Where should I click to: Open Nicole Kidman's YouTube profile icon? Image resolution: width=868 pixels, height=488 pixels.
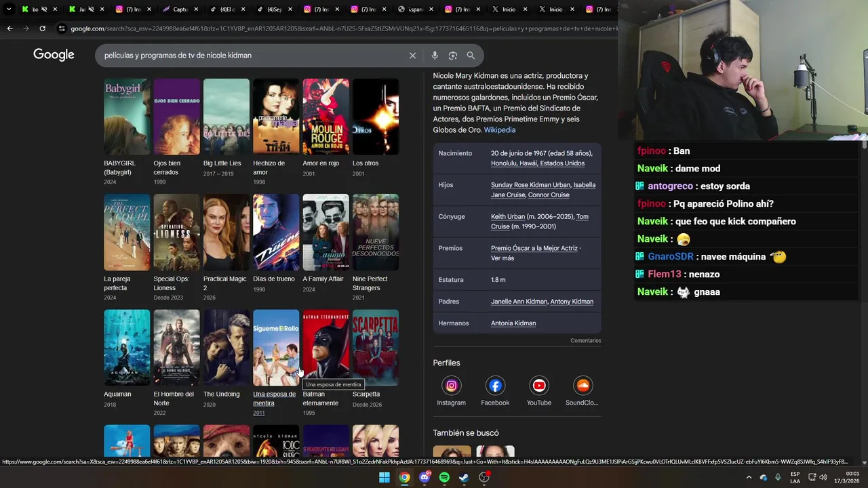pos(539,386)
